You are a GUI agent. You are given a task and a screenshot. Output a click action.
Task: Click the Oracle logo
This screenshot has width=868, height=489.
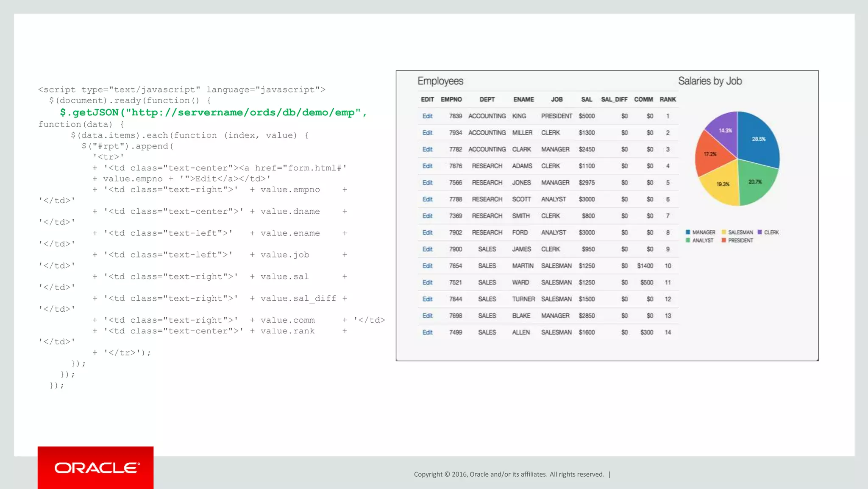96,468
